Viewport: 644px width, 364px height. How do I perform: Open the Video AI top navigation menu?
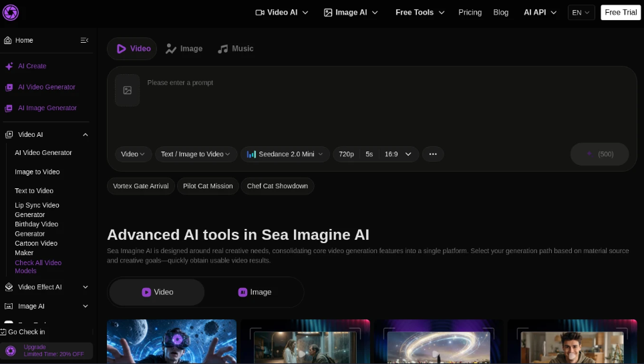(x=282, y=12)
